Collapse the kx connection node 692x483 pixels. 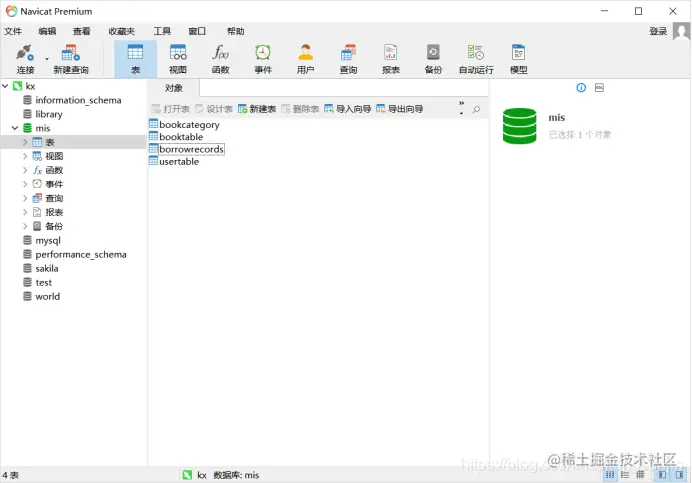5,86
